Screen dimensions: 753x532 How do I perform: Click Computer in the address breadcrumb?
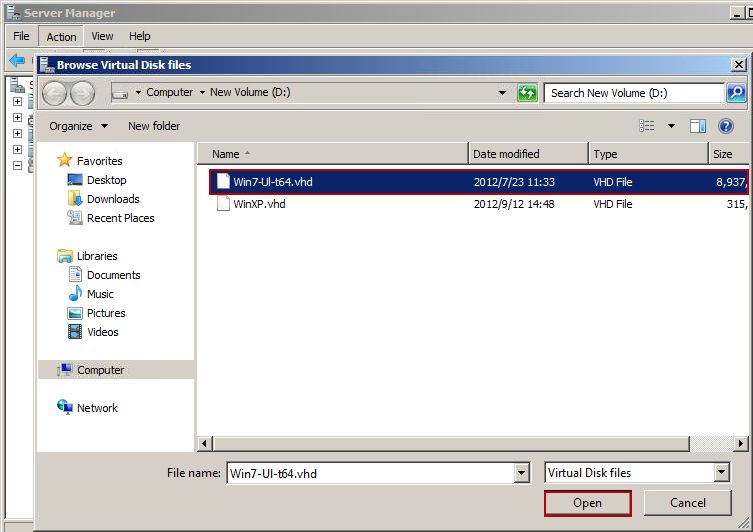coord(170,92)
